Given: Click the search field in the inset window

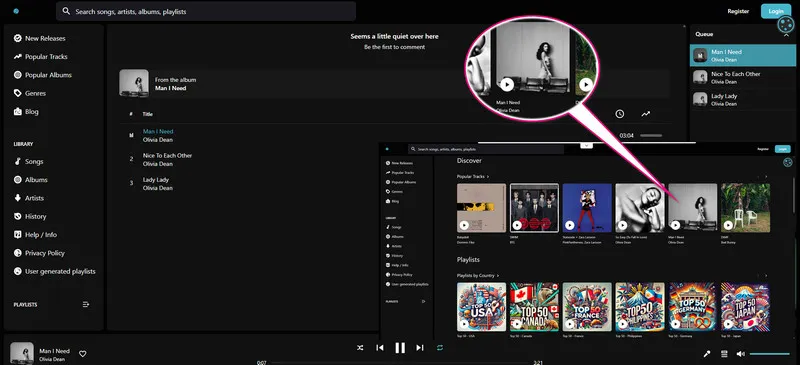Looking at the screenshot, I should [x=486, y=150].
